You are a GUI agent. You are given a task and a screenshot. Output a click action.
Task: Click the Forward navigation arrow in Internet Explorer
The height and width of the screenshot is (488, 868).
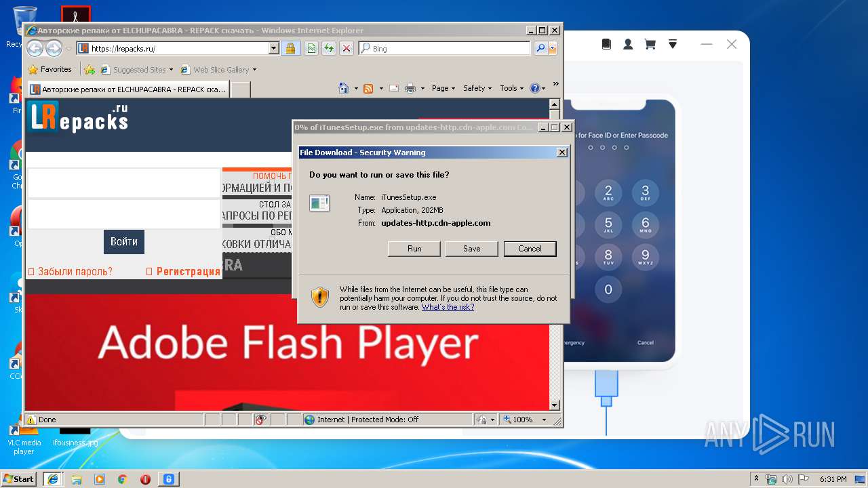[54, 48]
